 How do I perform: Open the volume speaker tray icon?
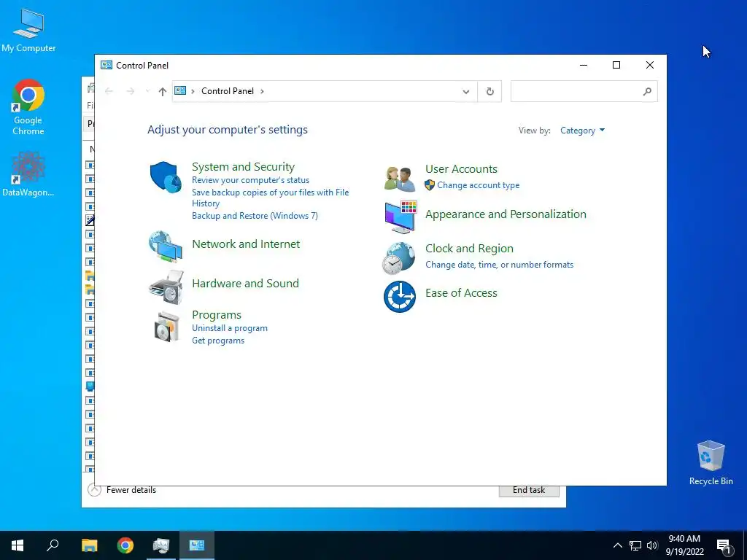(x=652, y=545)
